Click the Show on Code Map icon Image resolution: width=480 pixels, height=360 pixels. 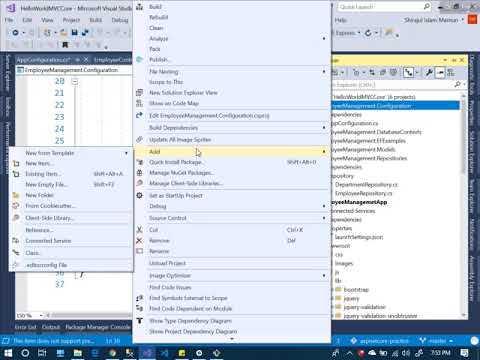pyautogui.click(x=140, y=103)
